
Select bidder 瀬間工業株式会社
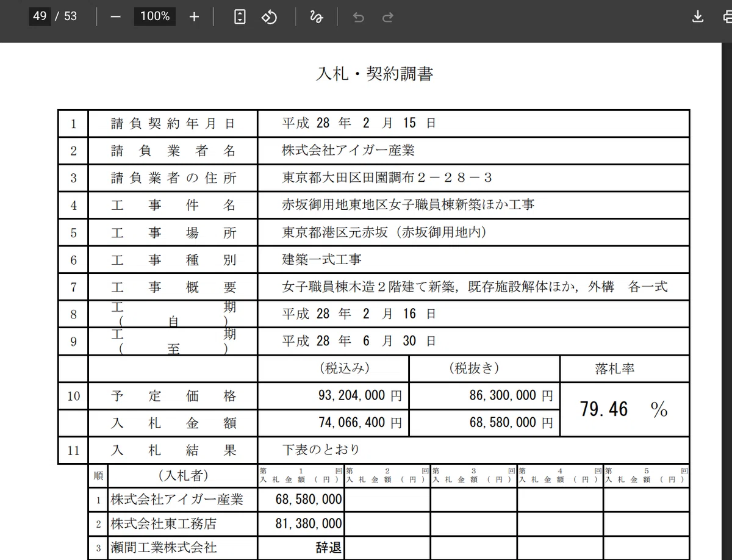coord(163,547)
